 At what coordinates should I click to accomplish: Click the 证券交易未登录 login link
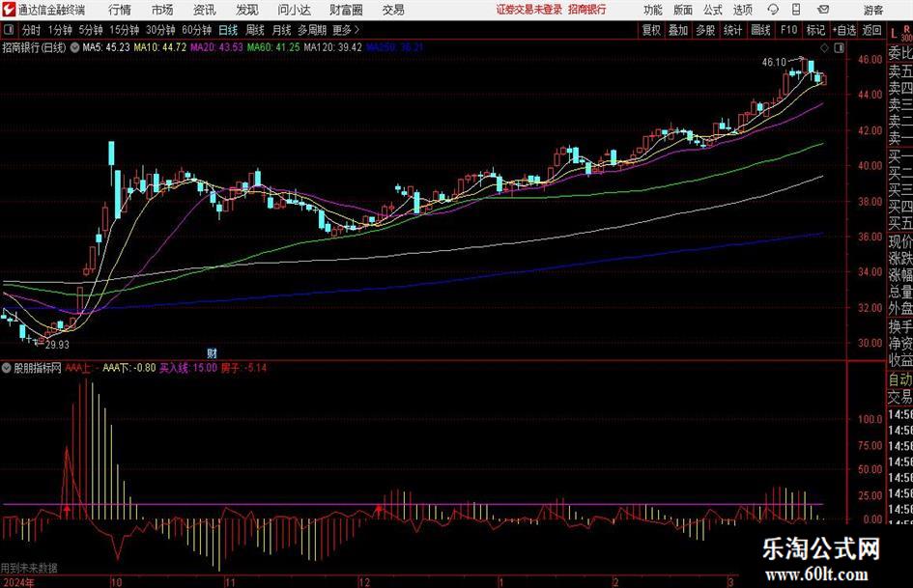point(529,10)
